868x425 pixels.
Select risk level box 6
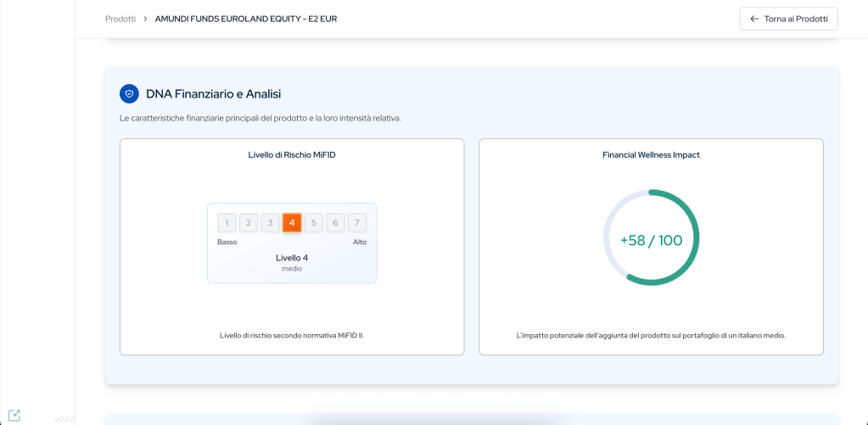(335, 223)
